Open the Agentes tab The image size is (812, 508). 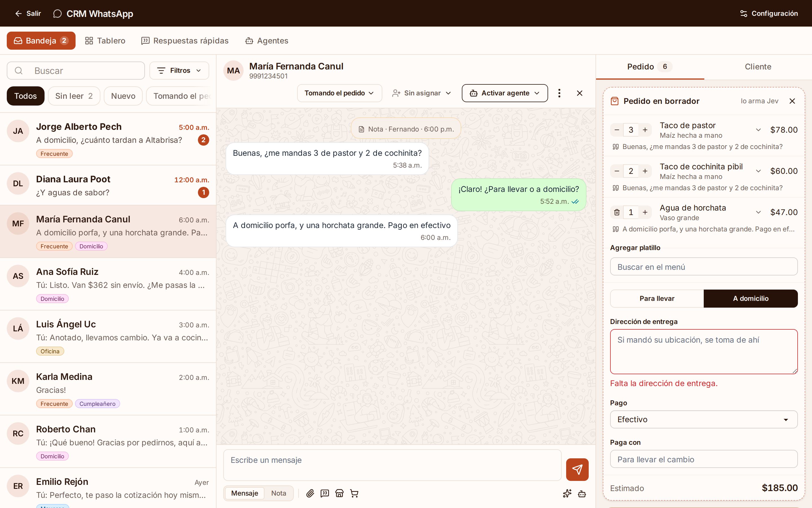(267, 41)
